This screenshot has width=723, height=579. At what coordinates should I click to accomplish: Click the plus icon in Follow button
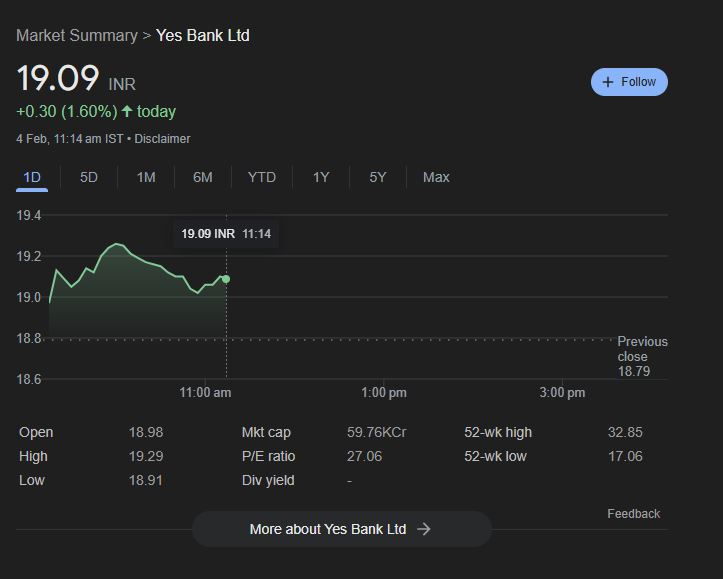[608, 82]
